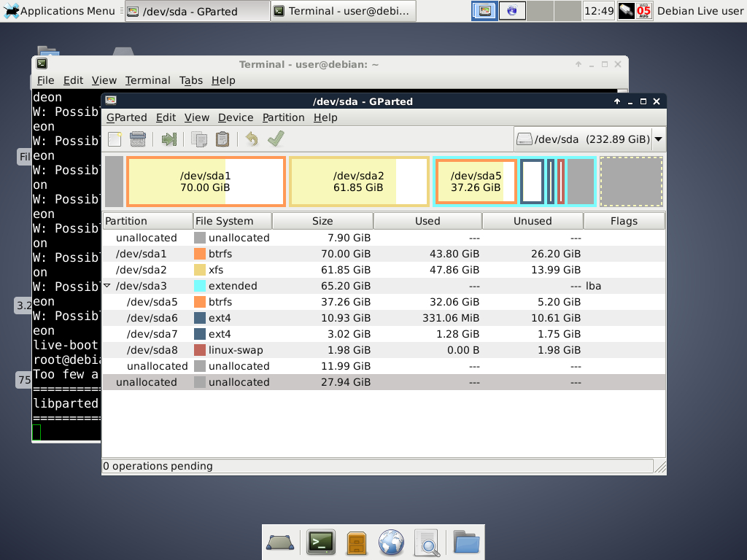Click the File System column header
The width and height of the screenshot is (747, 560).
point(233,221)
